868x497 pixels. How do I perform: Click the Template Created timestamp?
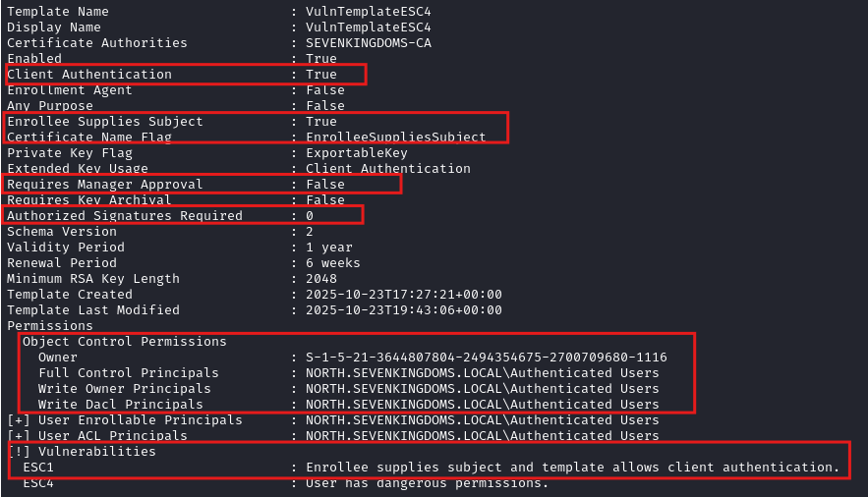coord(403,294)
